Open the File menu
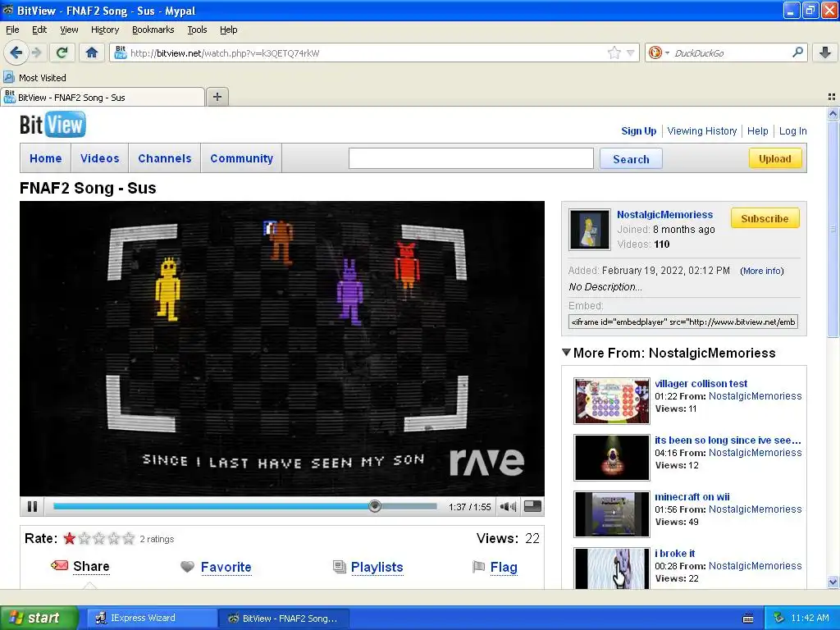The width and height of the screenshot is (840, 630). (12, 30)
